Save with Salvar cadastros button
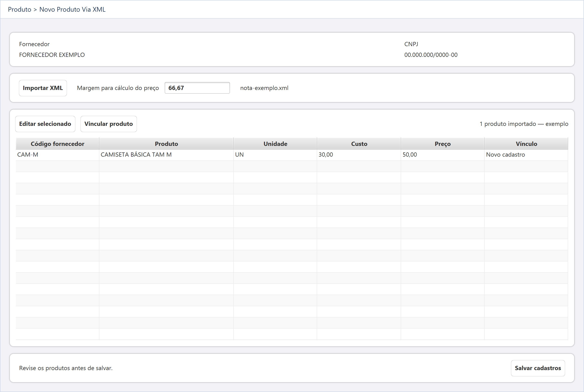The width and height of the screenshot is (584, 392). [x=538, y=368]
